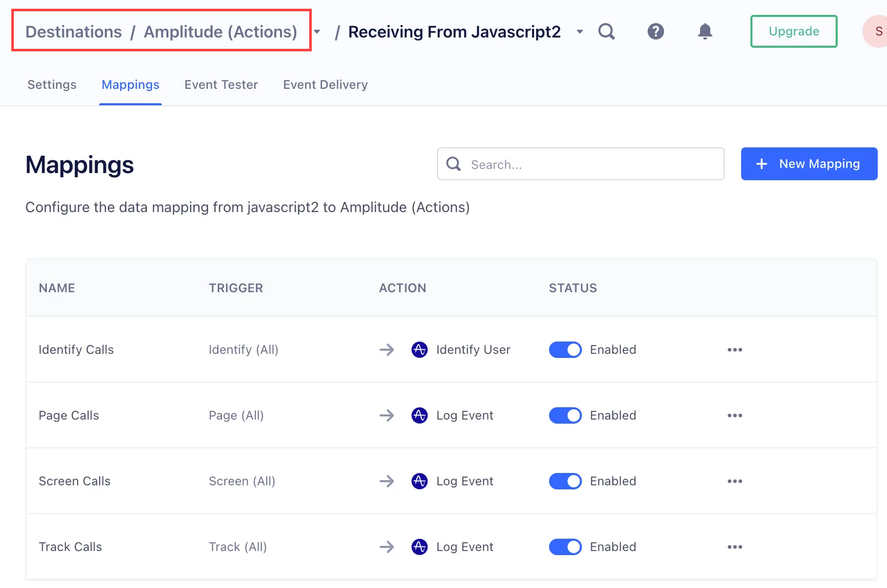Click Receiving From Javascript2 breadcrumb
The image size is (887, 588).
tap(455, 32)
